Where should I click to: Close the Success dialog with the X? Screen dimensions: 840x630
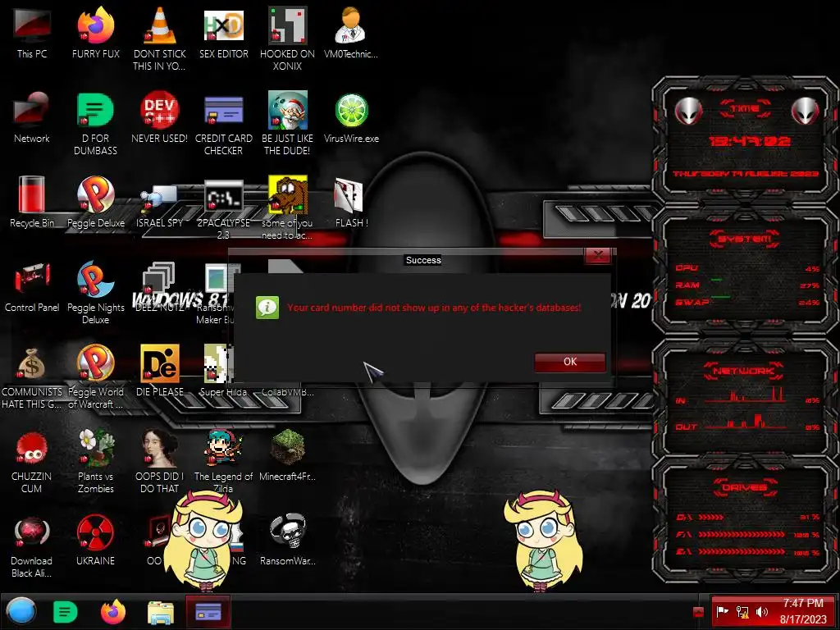[x=598, y=256]
